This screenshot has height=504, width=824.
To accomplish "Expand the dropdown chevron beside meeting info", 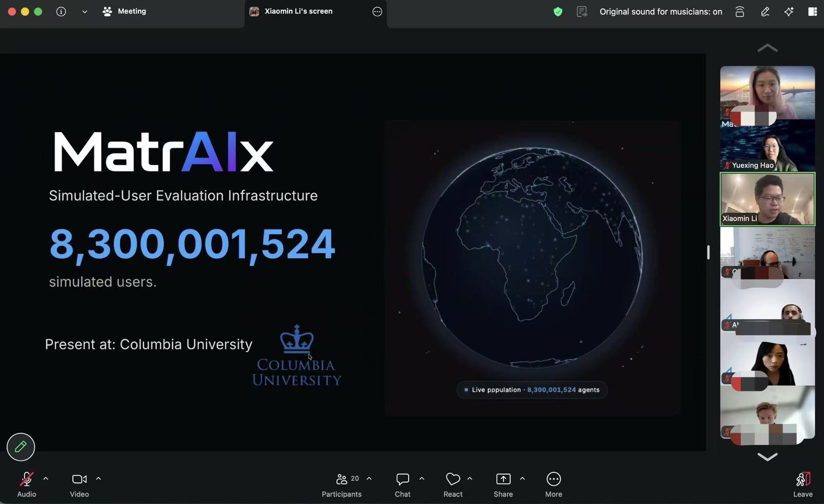I will (85, 12).
